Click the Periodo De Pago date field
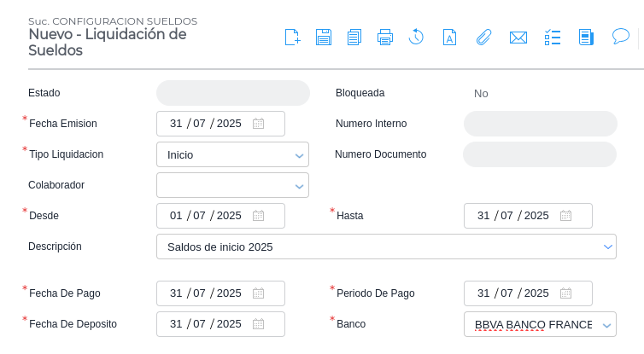Image resolution: width=644 pixels, height=354 pixels. coord(512,293)
